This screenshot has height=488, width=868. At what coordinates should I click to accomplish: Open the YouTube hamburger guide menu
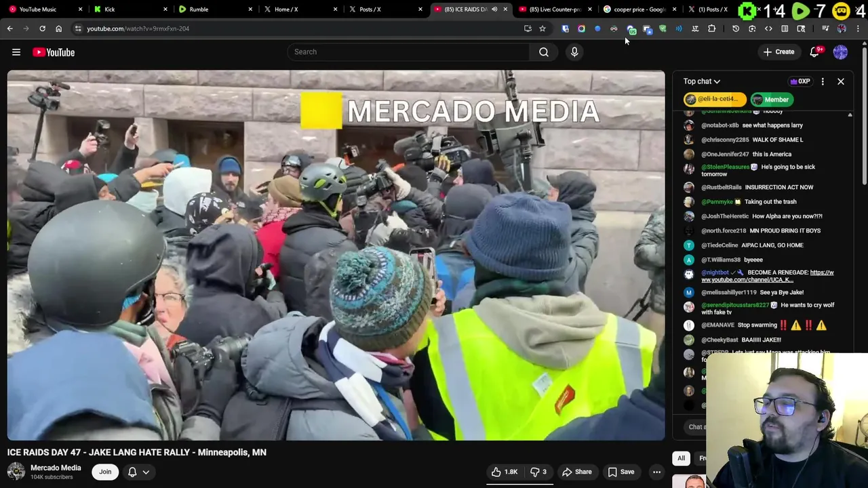[x=16, y=52]
